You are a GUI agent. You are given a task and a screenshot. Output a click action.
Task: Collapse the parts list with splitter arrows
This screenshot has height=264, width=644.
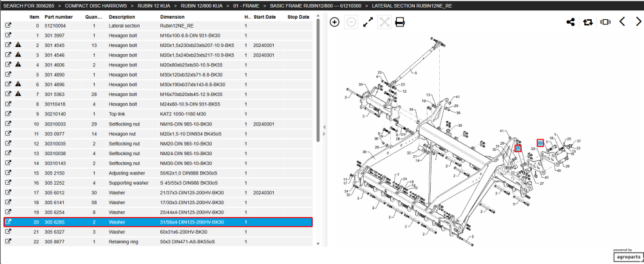(324, 131)
